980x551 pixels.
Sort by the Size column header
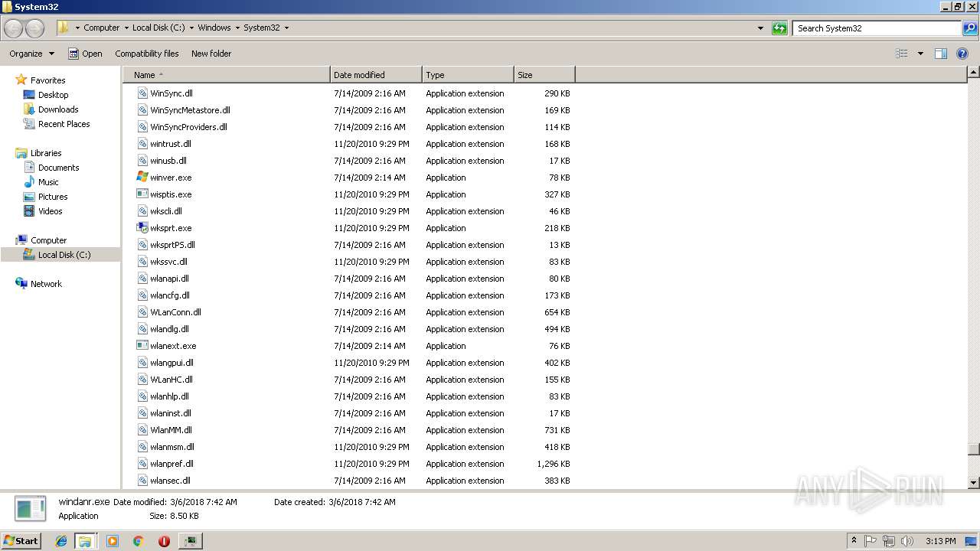[544, 75]
